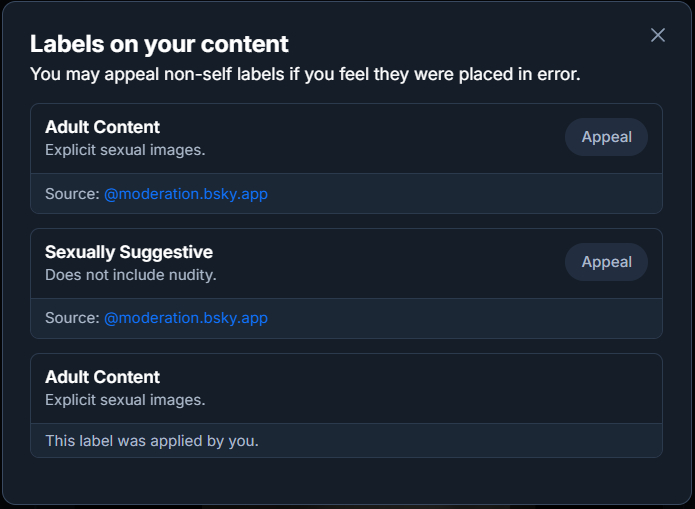This screenshot has width=695, height=509.
Task: Click "Does not include nudity." description
Action: 131,274
